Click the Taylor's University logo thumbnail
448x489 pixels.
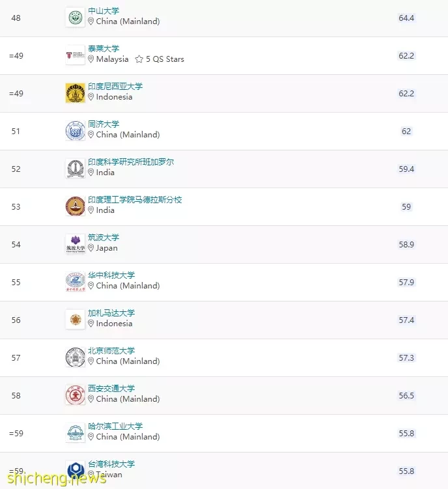75,55
